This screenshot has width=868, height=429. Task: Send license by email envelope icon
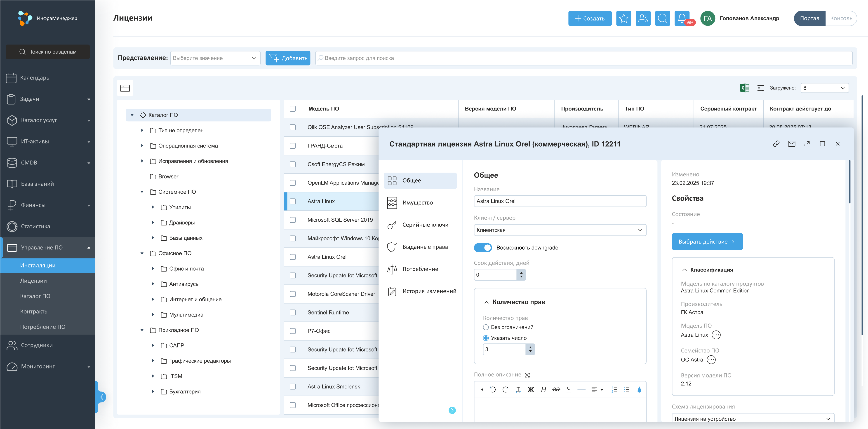click(792, 144)
